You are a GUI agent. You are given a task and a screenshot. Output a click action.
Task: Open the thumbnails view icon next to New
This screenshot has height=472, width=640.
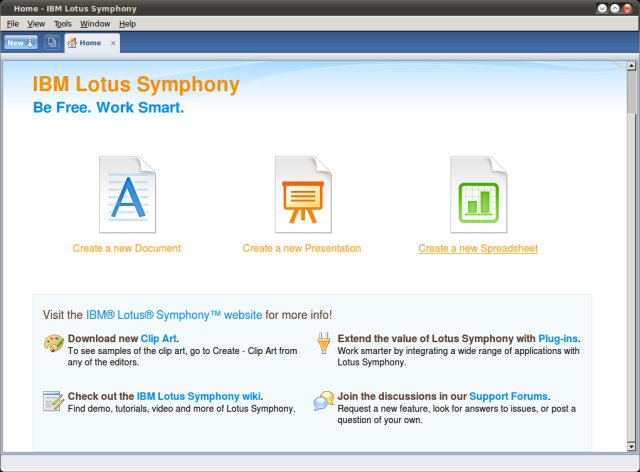(x=52, y=42)
